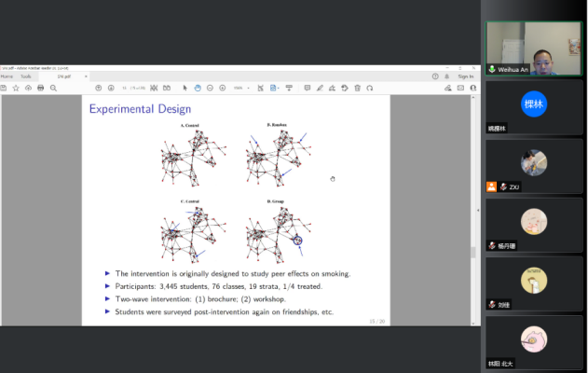
Task: Click the fit page tool icon
Action: (260, 88)
